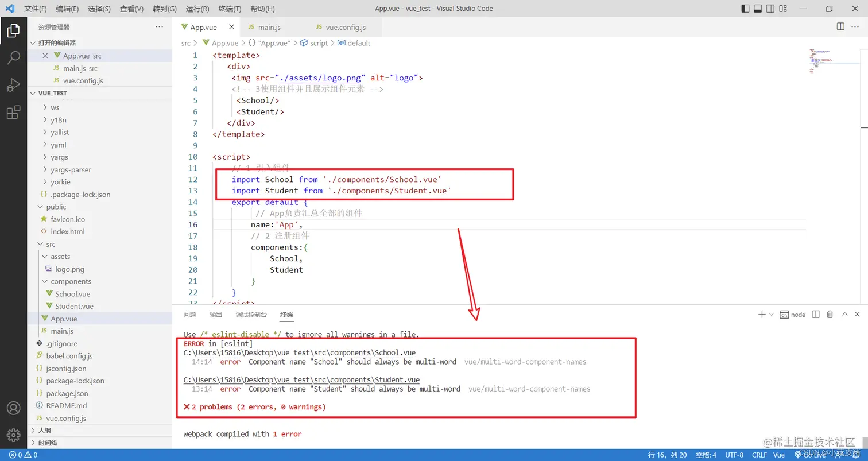The height and width of the screenshot is (461, 868).
Task: Open the Search view in activity bar
Action: pos(13,57)
